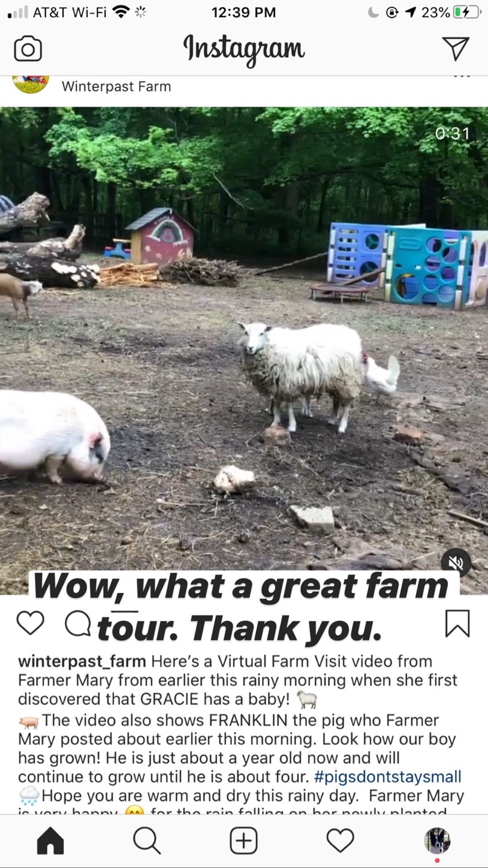Open direct messages paper plane icon
This screenshot has width=488, height=868.
click(x=455, y=48)
